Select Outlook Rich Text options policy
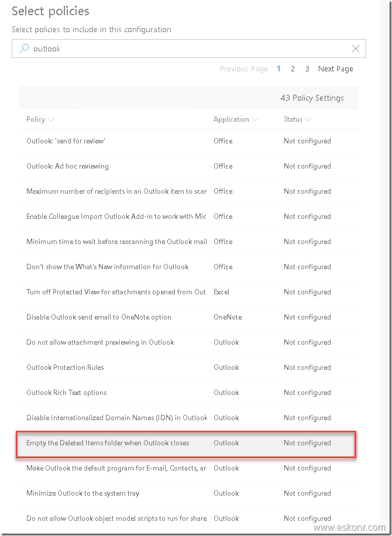Image resolution: width=392 pixels, height=536 pixels. click(x=188, y=393)
